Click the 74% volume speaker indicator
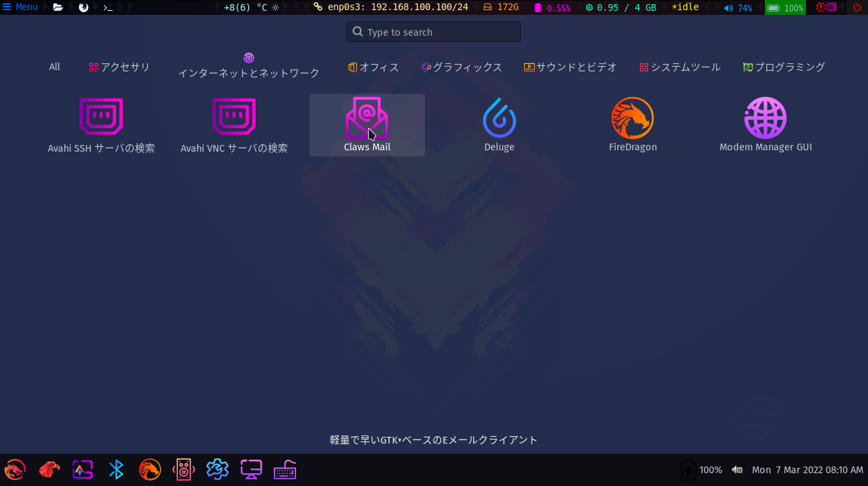This screenshot has width=868, height=486. coord(738,8)
